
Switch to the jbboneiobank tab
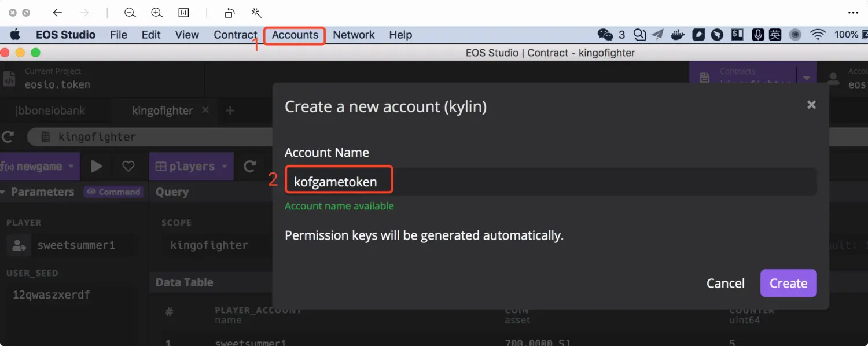(50, 111)
